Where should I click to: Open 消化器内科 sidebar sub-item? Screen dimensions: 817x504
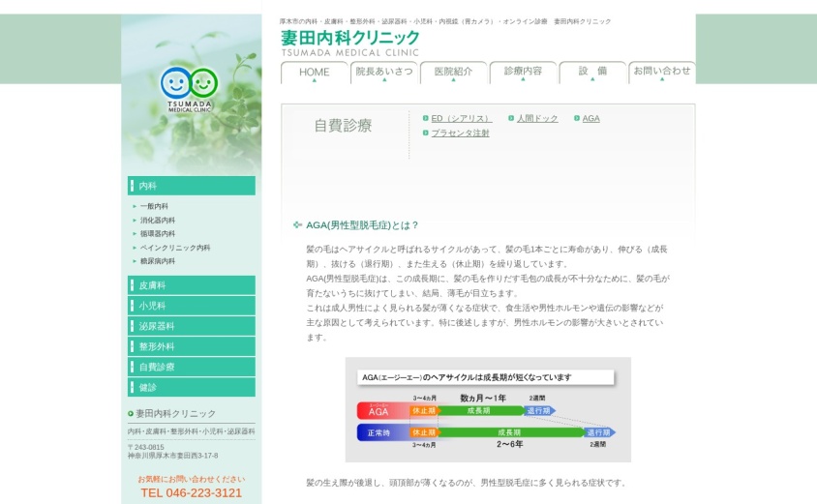coord(158,221)
